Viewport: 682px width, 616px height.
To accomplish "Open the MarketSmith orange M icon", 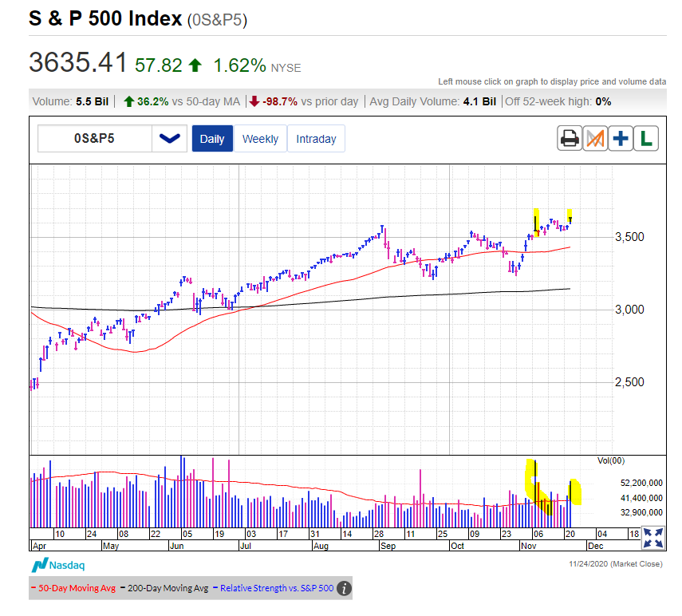I will point(594,138).
